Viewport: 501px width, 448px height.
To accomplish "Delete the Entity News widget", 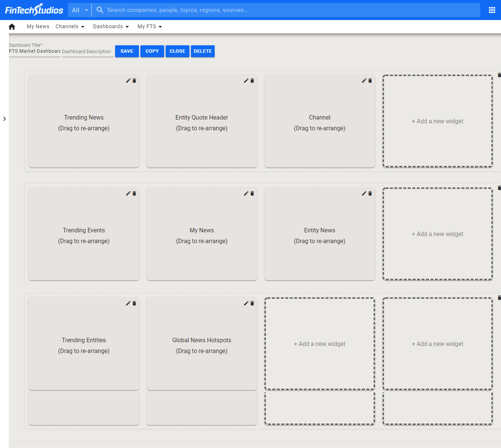I will click(x=370, y=193).
